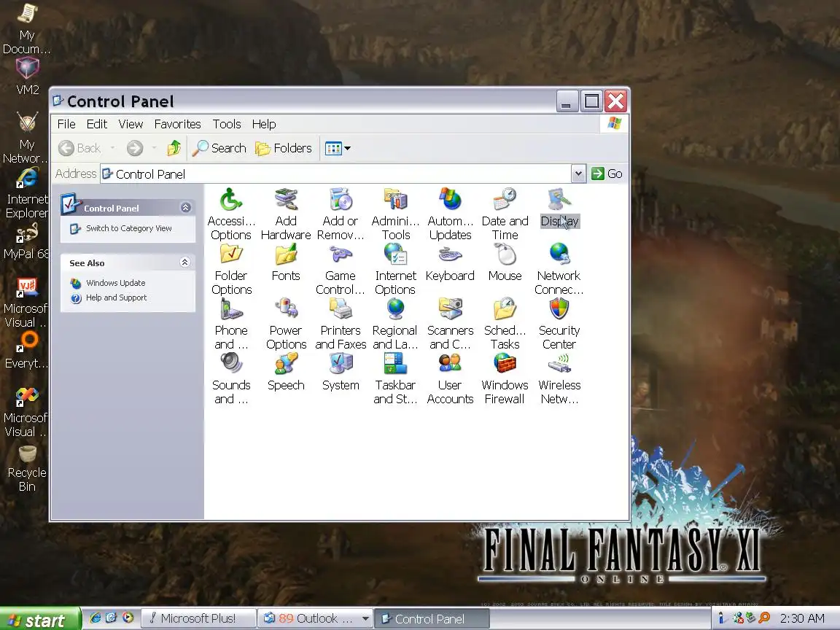840x630 pixels.
Task: Click the Search toolbar button
Action: click(219, 148)
